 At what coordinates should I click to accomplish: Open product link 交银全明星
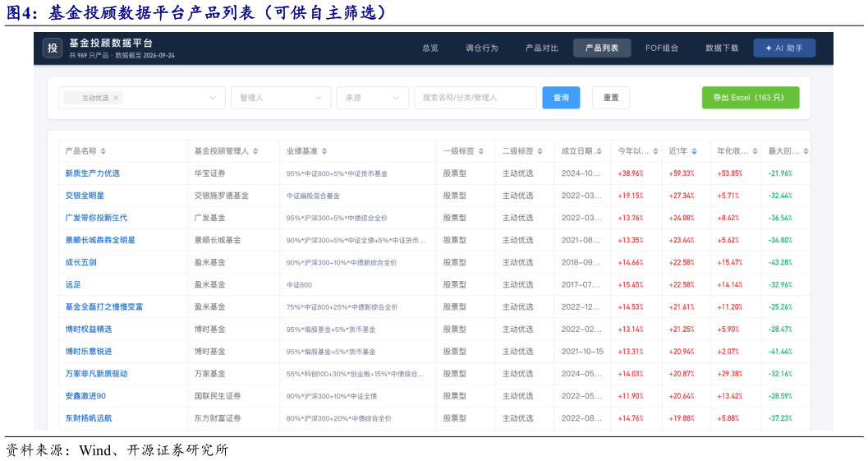click(x=85, y=196)
